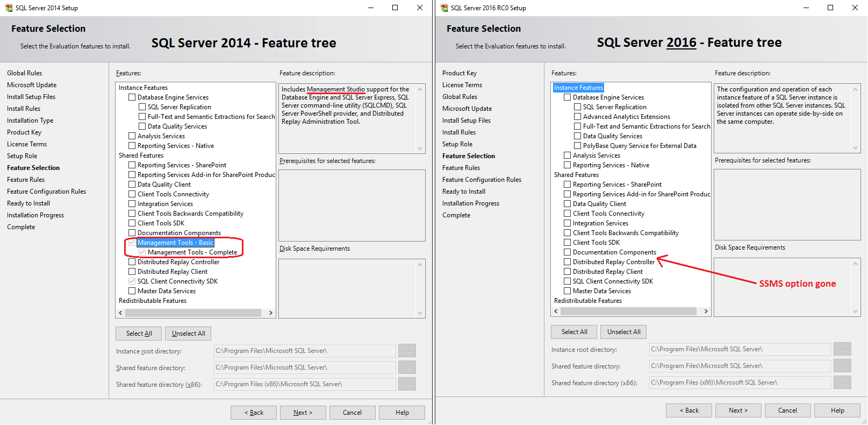This screenshot has width=868, height=425.
Task: Browse for 2016 shared feature directory
Action: pos(843,366)
